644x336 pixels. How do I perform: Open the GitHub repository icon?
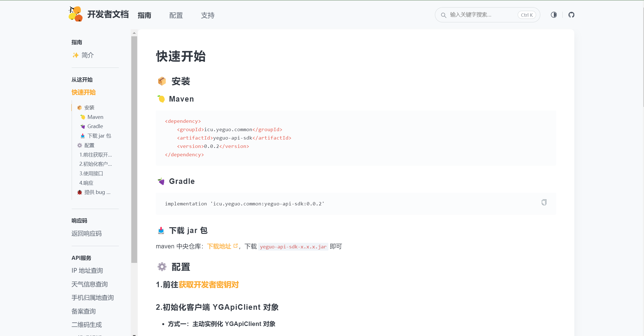click(x=571, y=15)
